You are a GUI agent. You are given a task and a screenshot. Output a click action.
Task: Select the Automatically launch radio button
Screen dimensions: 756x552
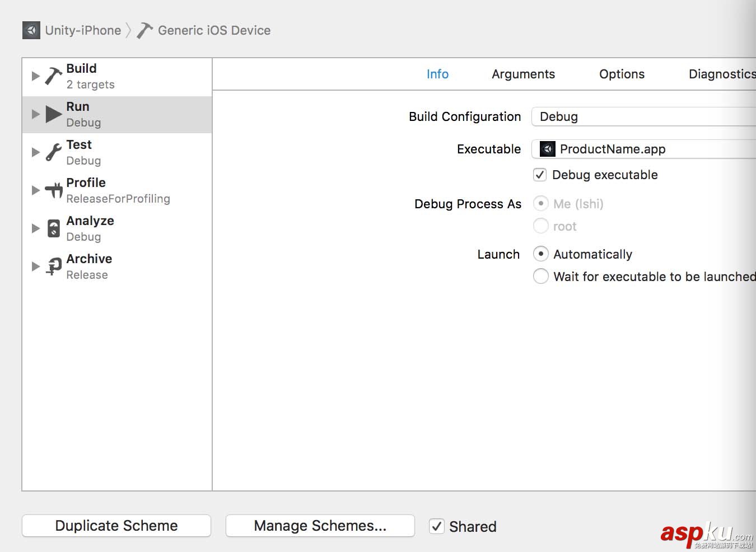540,254
